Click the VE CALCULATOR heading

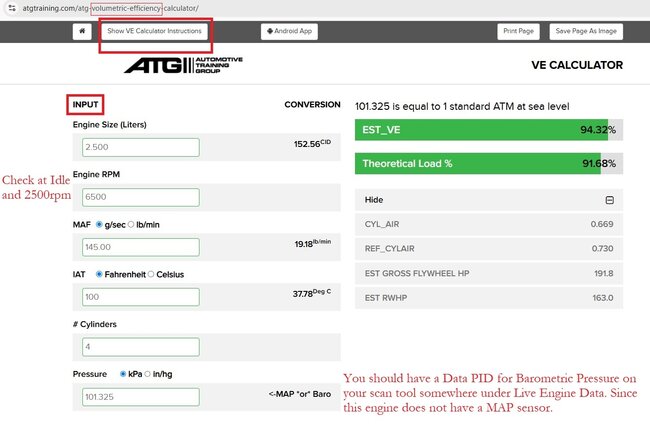[577, 65]
